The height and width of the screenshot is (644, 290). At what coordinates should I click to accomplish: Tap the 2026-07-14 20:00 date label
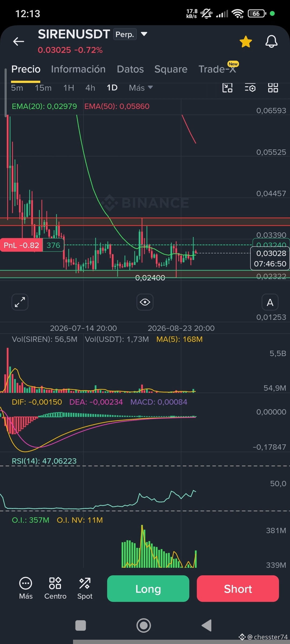[84, 328]
